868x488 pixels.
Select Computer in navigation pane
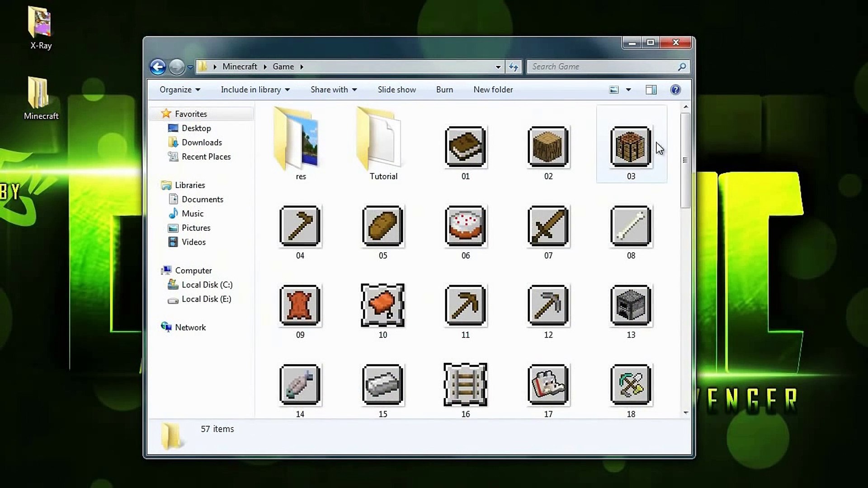193,270
